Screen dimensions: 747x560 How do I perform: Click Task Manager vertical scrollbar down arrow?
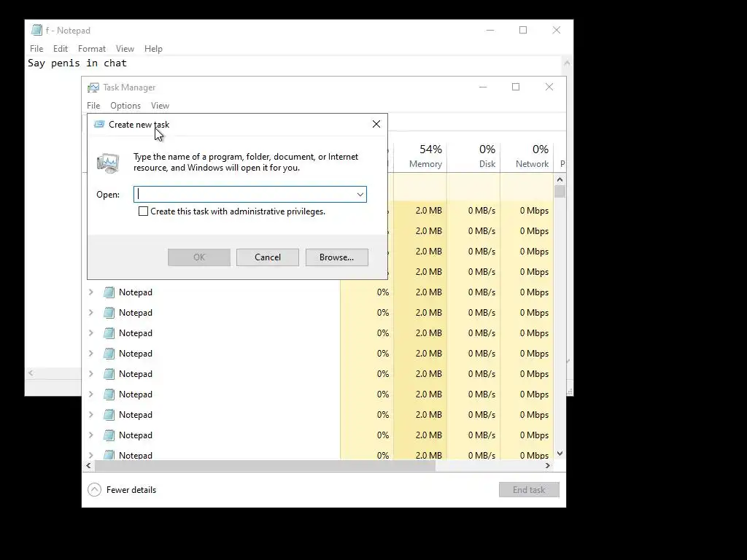(x=560, y=454)
